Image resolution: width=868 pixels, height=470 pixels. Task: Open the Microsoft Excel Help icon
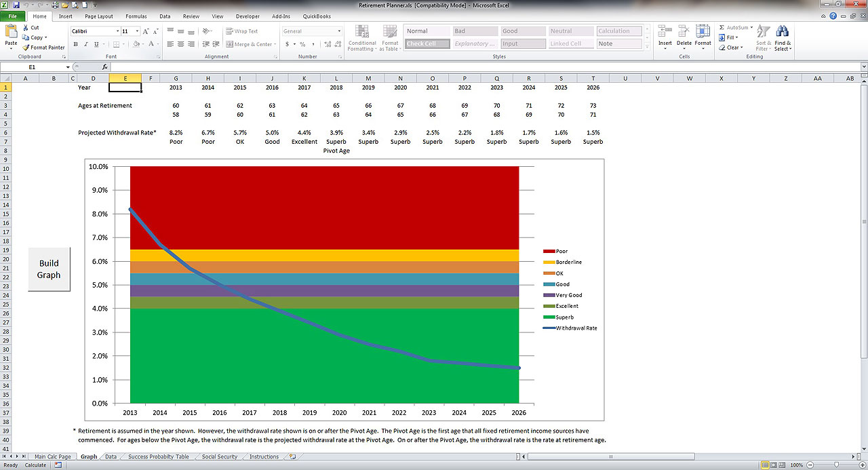pos(833,16)
